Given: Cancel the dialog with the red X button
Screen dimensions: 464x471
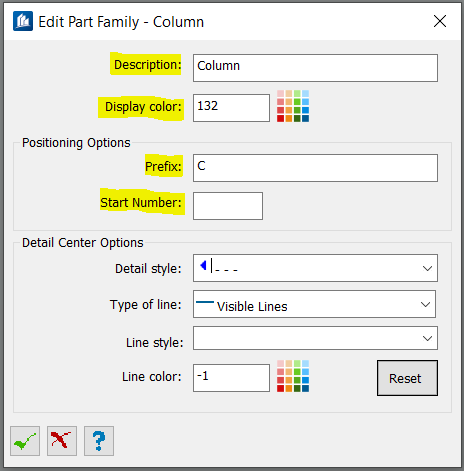Looking at the screenshot, I should 62,441.
